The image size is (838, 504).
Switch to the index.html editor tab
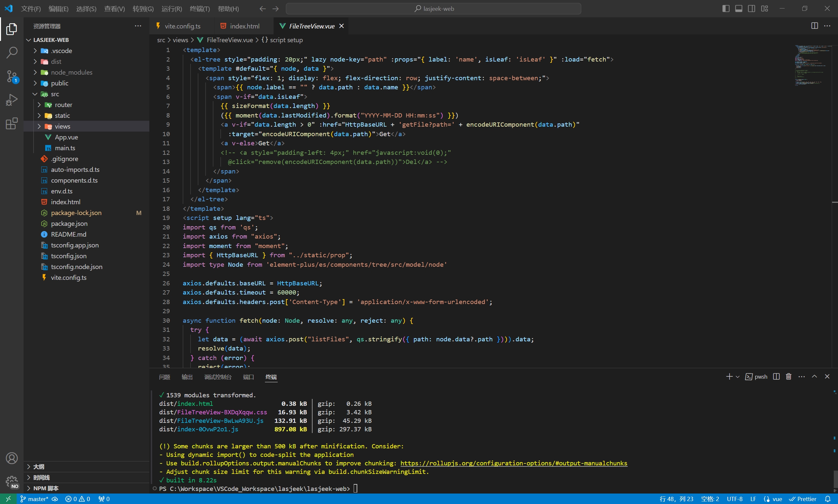244,26
